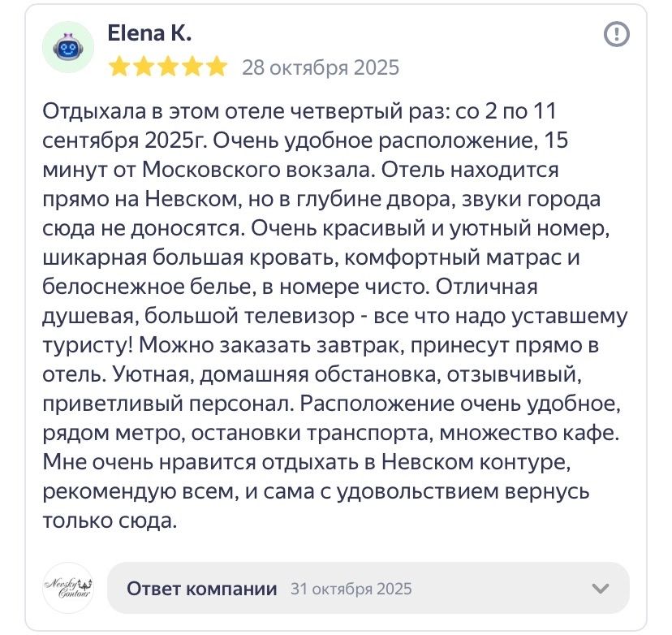This screenshot has height=635, width=672.
Task: Click the closing words "только сюда"
Action: pos(109,521)
